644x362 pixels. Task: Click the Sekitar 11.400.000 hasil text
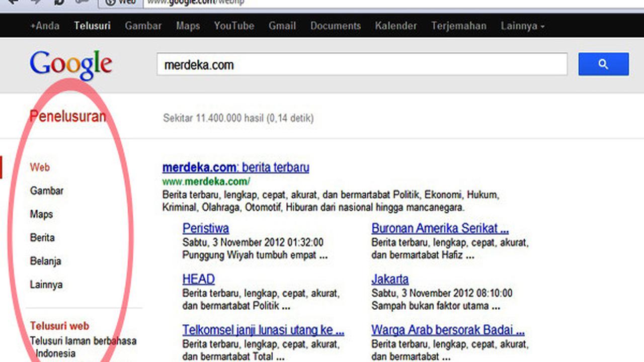[x=238, y=119]
